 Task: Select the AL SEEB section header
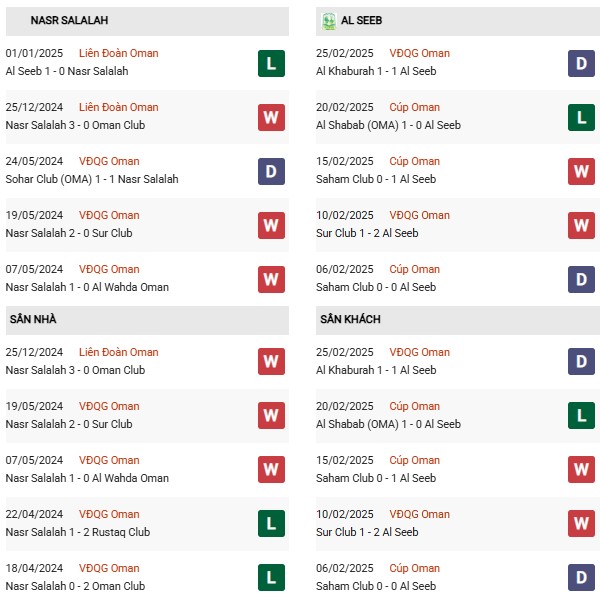click(458, 21)
